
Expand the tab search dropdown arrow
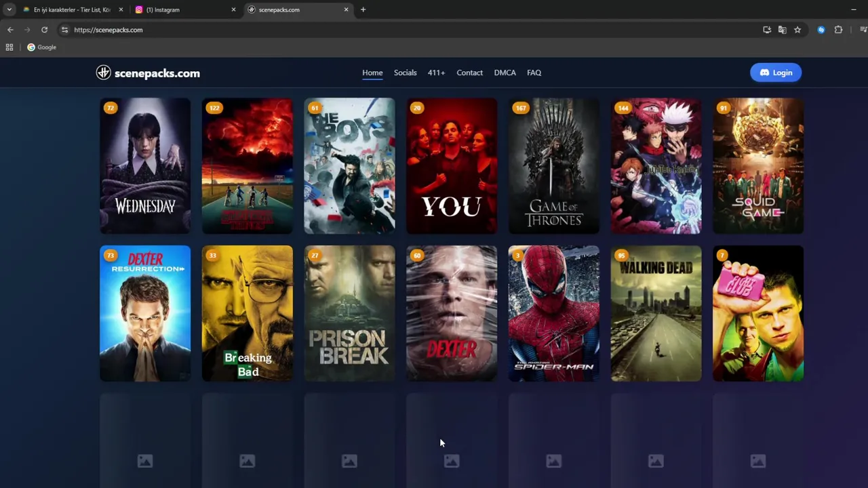[x=9, y=9]
